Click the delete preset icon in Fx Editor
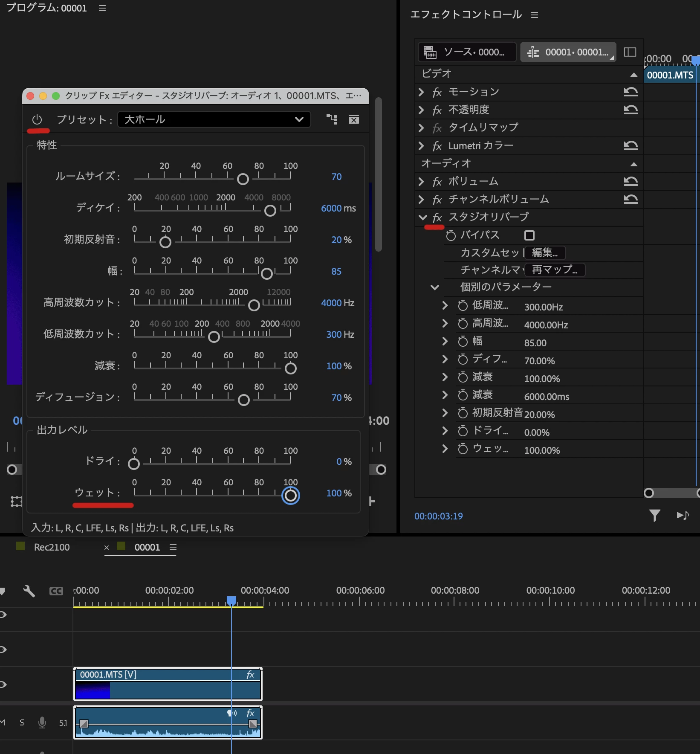This screenshot has width=700, height=754. tap(354, 119)
